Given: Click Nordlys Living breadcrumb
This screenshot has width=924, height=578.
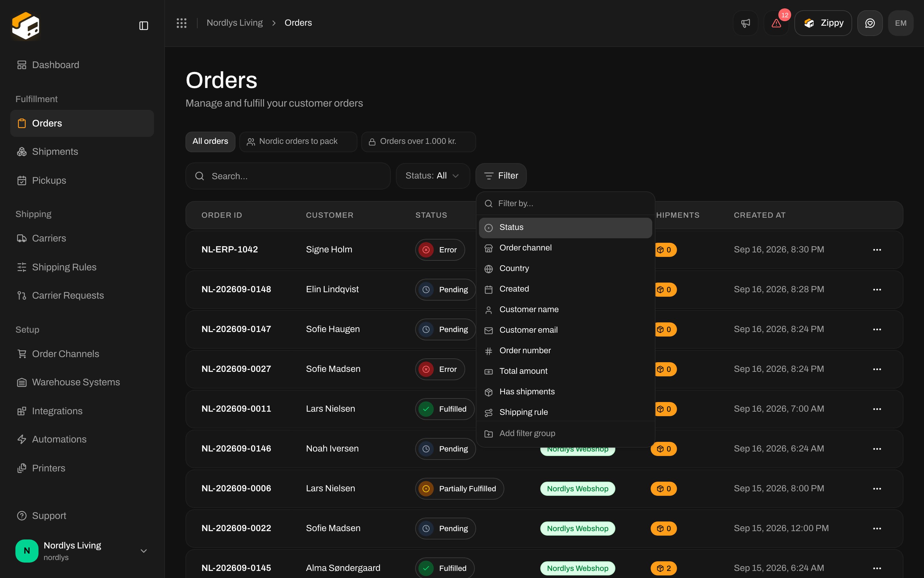Looking at the screenshot, I should (235, 23).
